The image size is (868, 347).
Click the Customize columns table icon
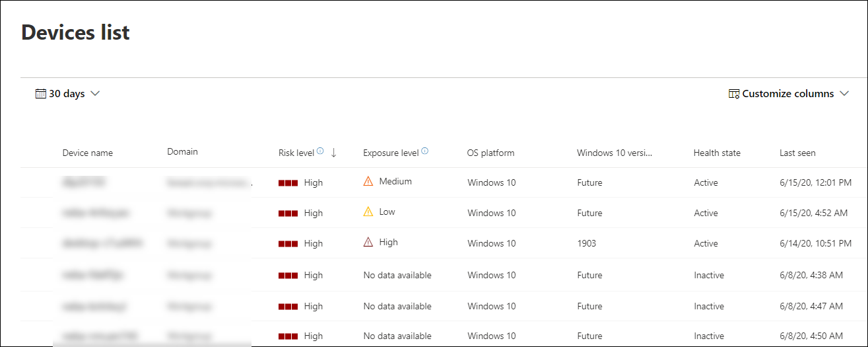pyautogui.click(x=734, y=94)
